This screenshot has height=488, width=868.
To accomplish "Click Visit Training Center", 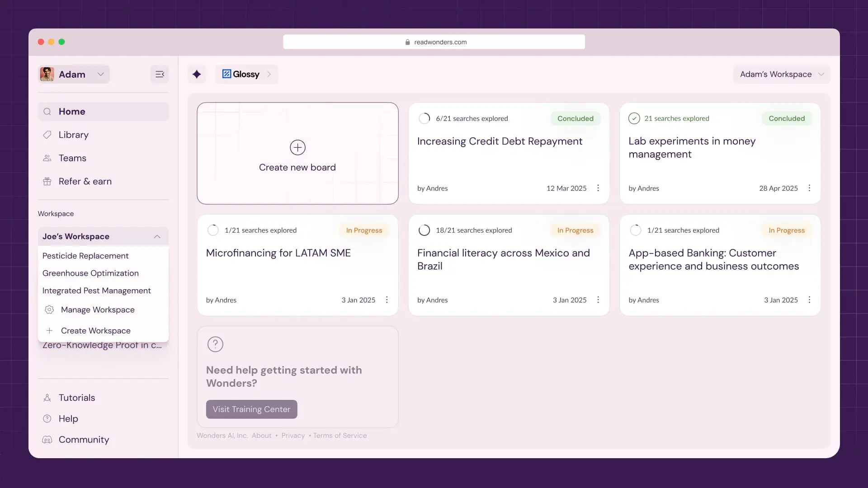I will tap(251, 409).
